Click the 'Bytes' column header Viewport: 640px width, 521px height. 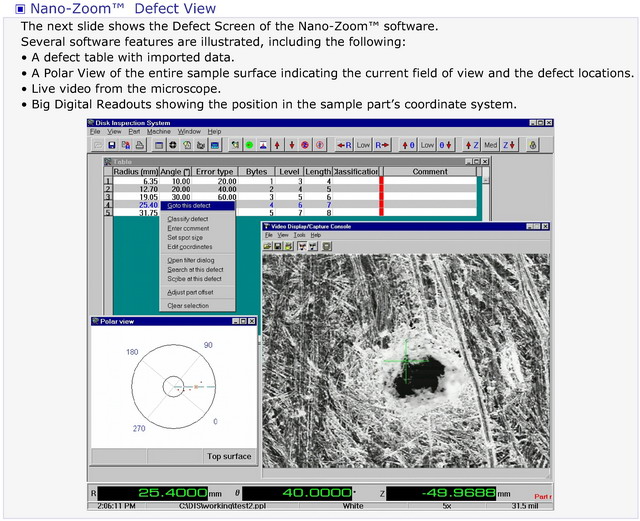coord(256,171)
